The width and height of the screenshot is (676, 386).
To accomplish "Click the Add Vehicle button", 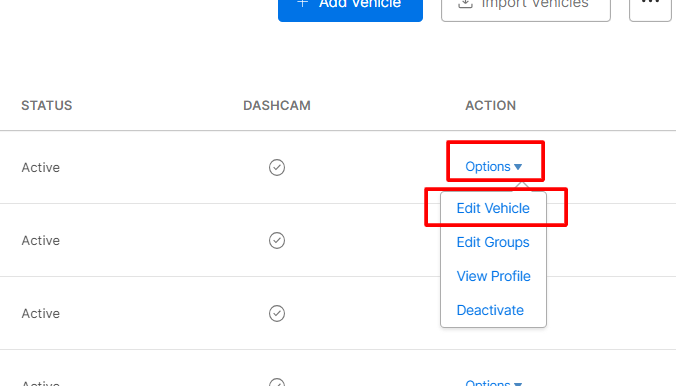I will [x=350, y=8].
